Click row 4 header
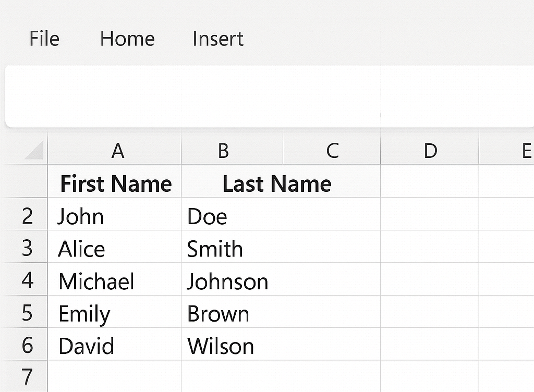The height and width of the screenshot is (392, 534). point(27,280)
